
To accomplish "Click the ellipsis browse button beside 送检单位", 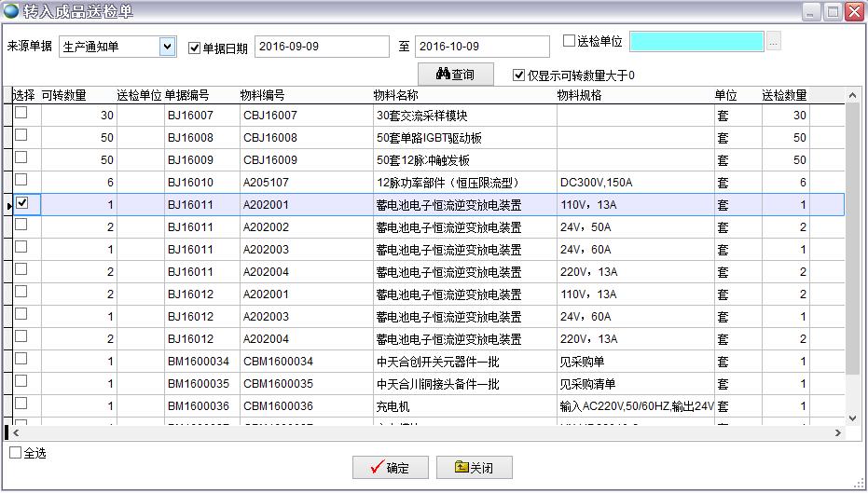I will pos(773,42).
